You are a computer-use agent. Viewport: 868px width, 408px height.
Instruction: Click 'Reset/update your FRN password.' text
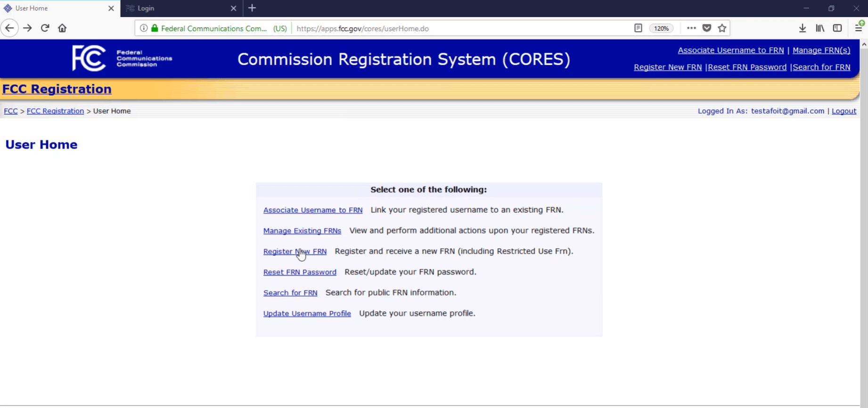410,272
